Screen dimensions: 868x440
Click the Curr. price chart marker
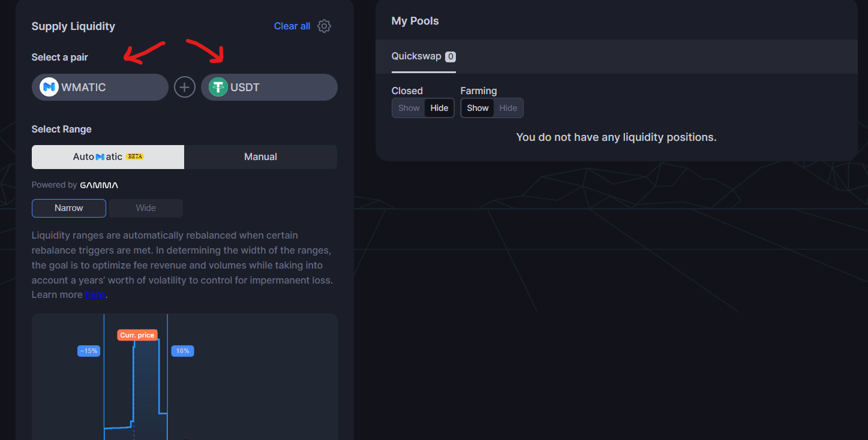[137, 335]
